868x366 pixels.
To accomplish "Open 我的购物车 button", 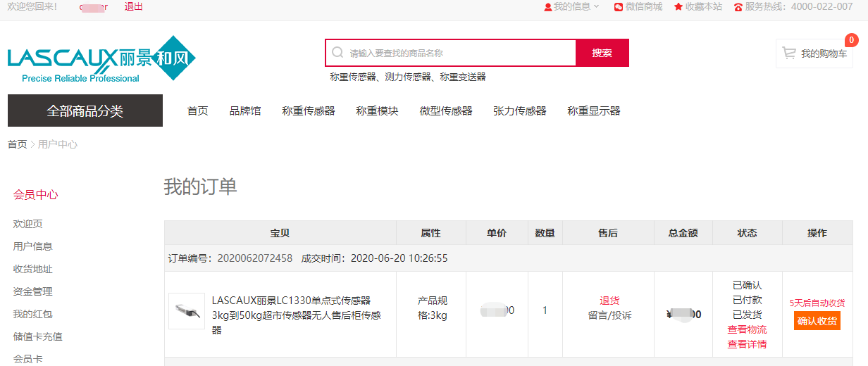I will click(x=814, y=53).
